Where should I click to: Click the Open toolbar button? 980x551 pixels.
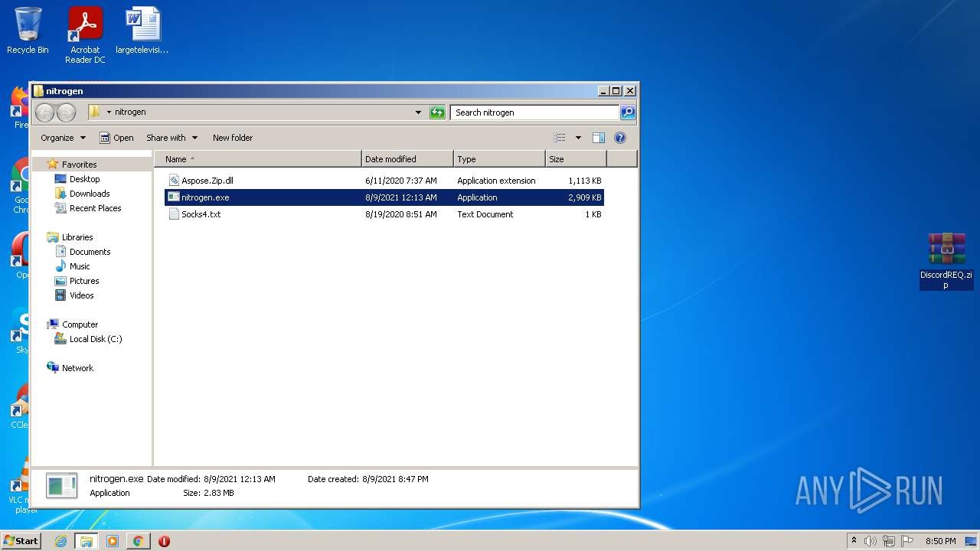(116, 138)
